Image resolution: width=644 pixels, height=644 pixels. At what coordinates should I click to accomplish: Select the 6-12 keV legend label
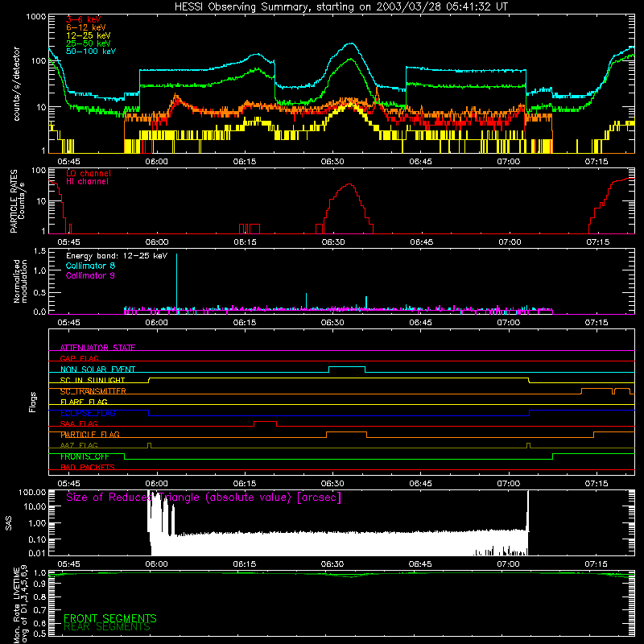pyautogui.click(x=86, y=27)
